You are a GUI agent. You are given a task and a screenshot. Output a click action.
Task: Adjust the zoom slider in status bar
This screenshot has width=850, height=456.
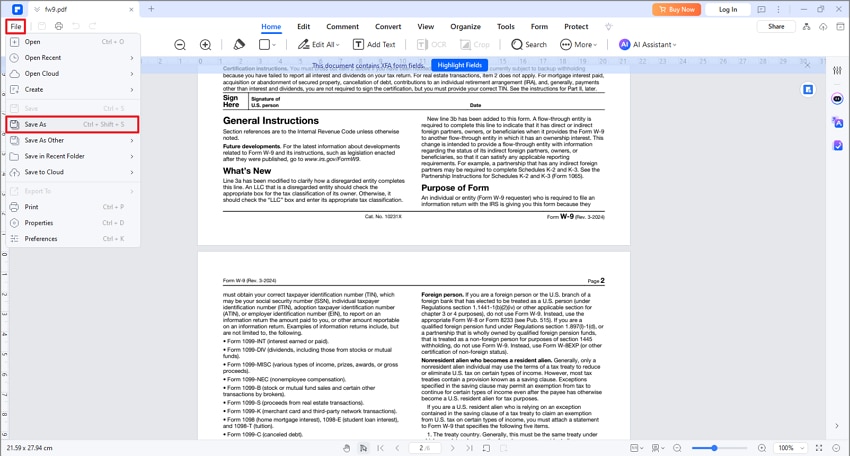719,448
